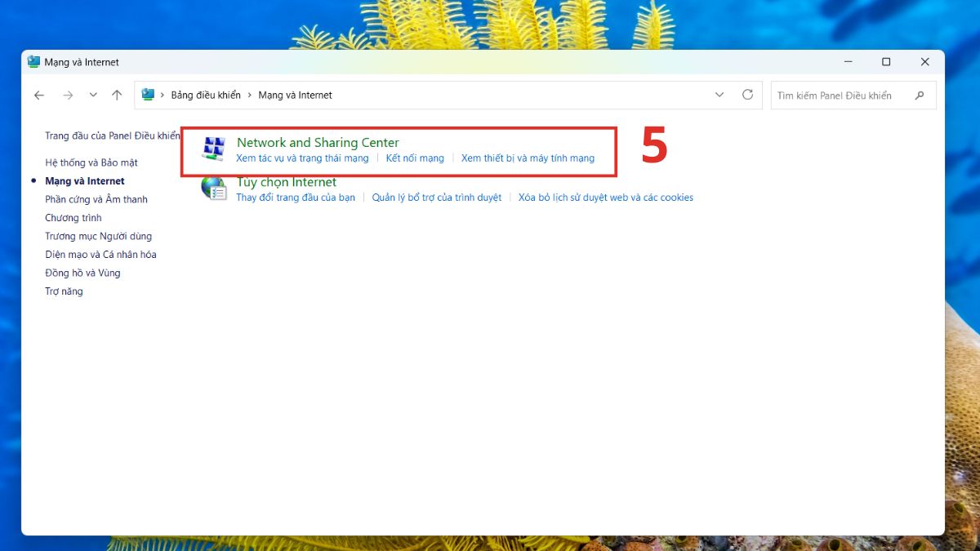Click the window title bar icon
This screenshot has width=980, height=551.
(33, 62)
